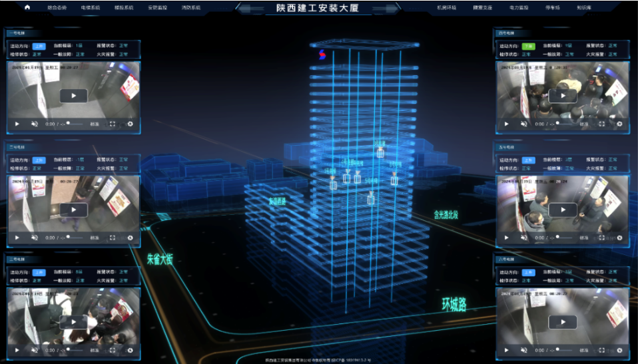Open settings gear on 一号电梯 video
Screen dimensions: 638x364
pyautogui.click(x=131, y=124)
